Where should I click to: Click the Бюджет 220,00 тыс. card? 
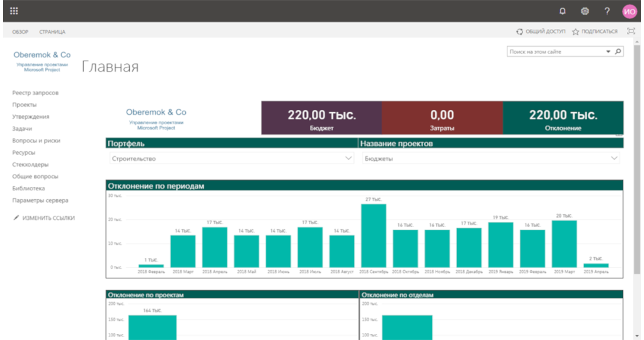(321, 118)
